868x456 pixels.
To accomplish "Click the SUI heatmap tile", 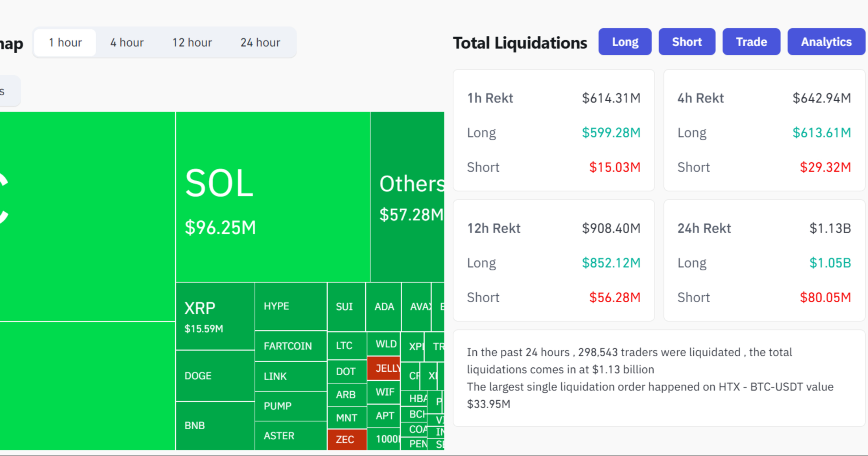I will coord(346,307).
